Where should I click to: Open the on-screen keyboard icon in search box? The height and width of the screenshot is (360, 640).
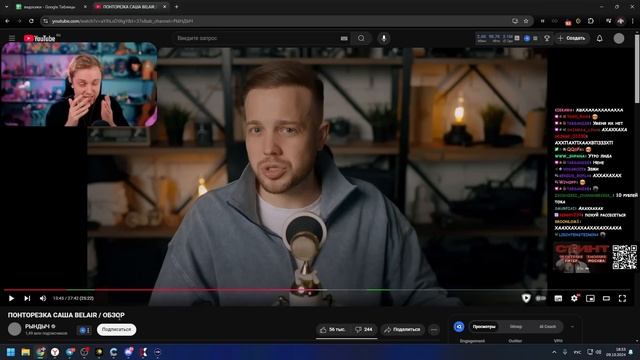click(x=344, y=38)
